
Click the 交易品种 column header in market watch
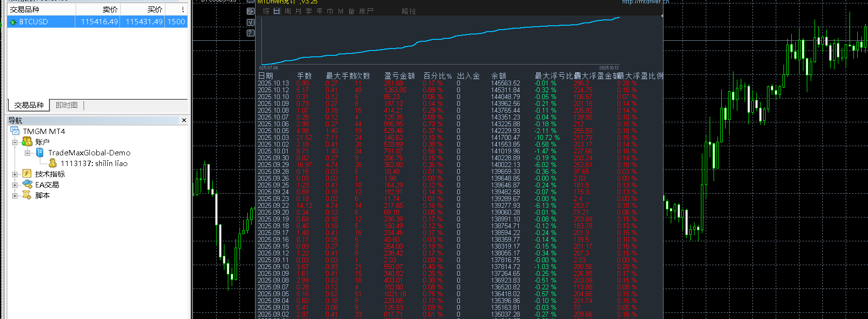pos(41,9)
